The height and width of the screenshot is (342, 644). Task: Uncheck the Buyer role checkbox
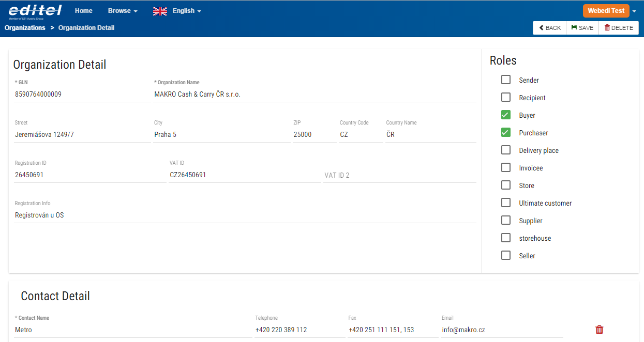coord(506,115)
